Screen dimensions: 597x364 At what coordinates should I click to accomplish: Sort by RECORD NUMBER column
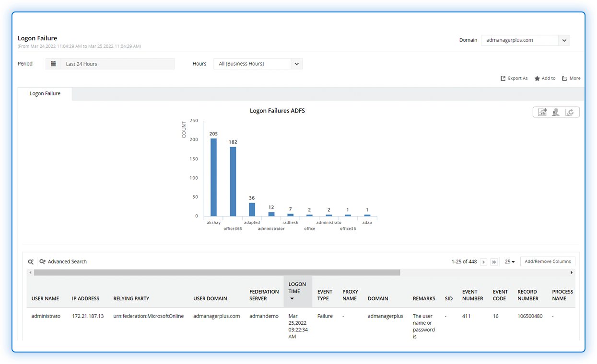(x=528, y=295)
